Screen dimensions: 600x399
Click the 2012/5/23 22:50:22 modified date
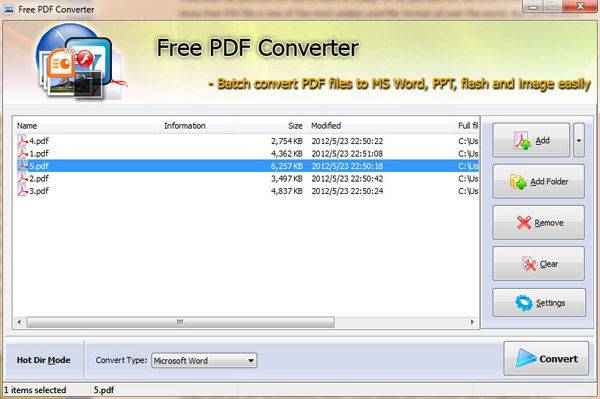[x=347, y=141]
